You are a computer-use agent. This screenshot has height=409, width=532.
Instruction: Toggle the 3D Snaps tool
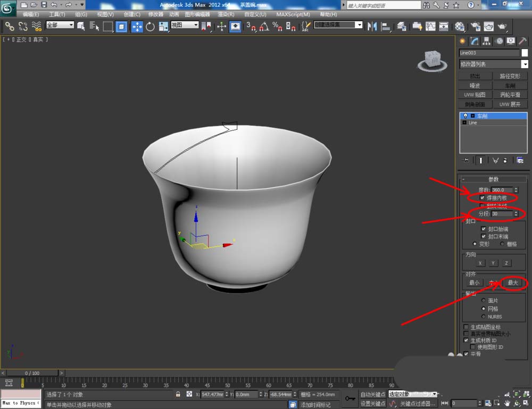[x=251, y=26]
